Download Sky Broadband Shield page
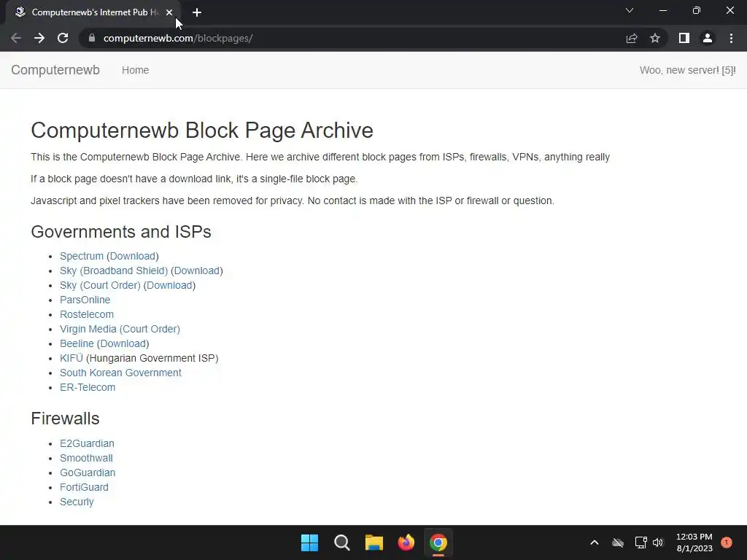Image resolution: width=747 pixels, height=560 pixels. [x=197, y=271]
